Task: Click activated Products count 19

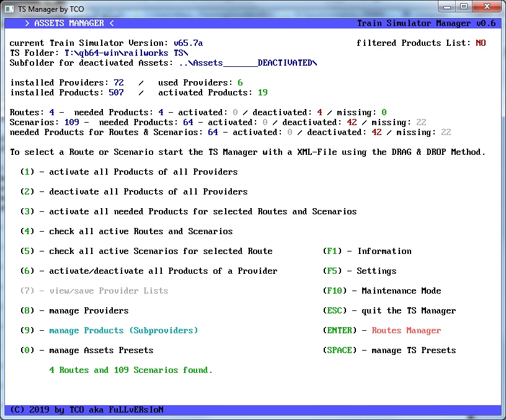Action: [262, 92]
